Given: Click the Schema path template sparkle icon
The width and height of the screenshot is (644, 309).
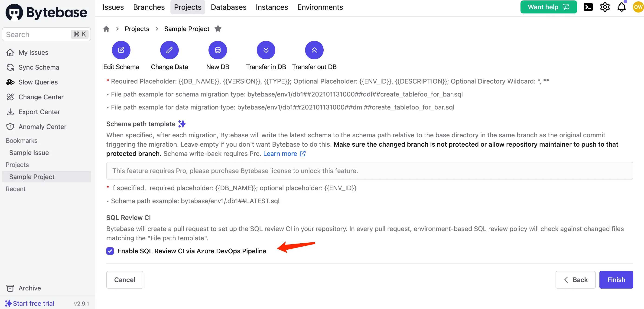Looking at the screenshot, I should [182, 124].
